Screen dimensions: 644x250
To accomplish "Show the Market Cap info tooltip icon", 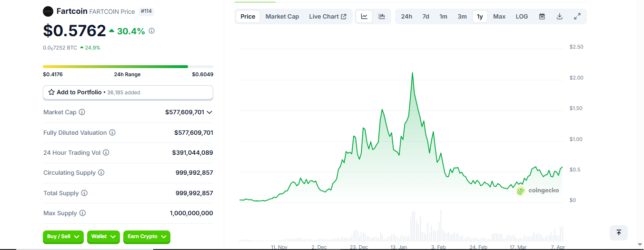I will pos(82,112).
